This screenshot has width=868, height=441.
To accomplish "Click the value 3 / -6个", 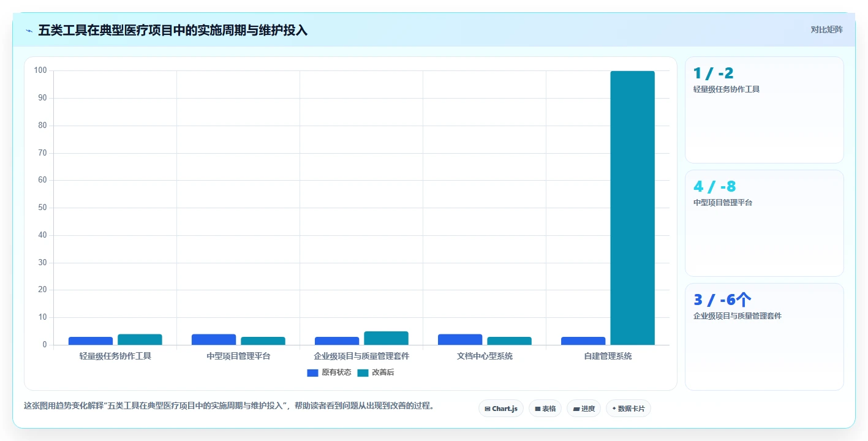I will pyautogui.click(x=722, y=300).
